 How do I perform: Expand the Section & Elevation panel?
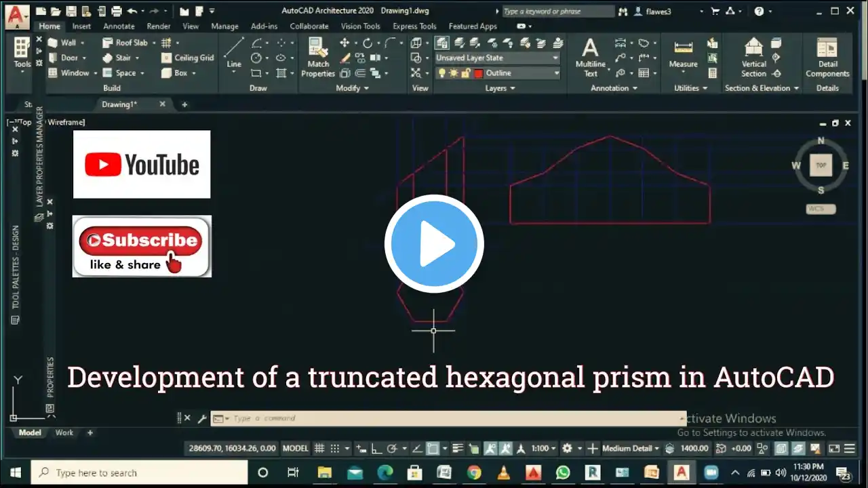[762, 88]
